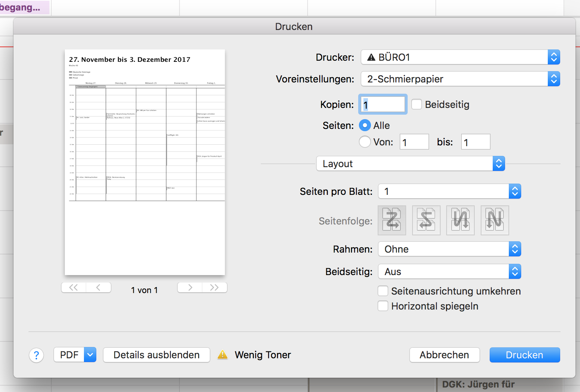Go to first preview page
580x392 pixels.
tap(74, 287)
